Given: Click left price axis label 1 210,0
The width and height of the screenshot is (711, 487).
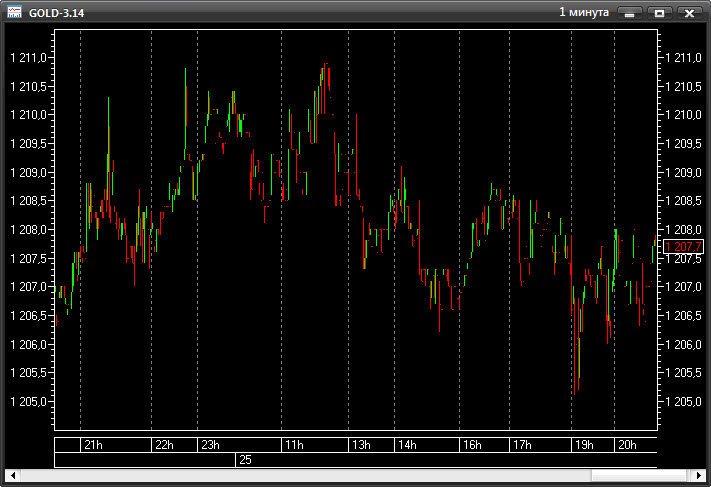Looking at the screenshot, I should click(29, 115).
